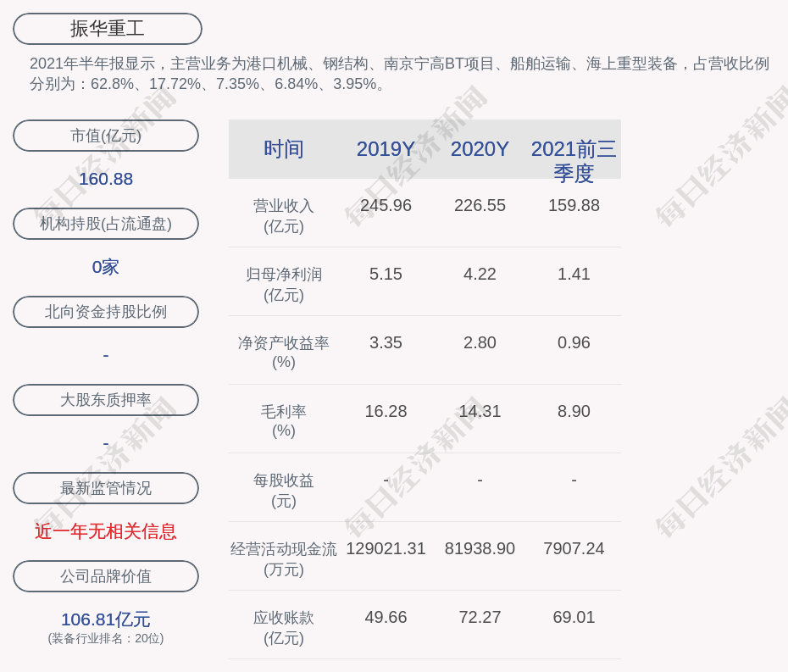Select the 最新监管情况 pill
Viewport: 788px width, 672px height.
pyautogui.click(x=106, y=488)
